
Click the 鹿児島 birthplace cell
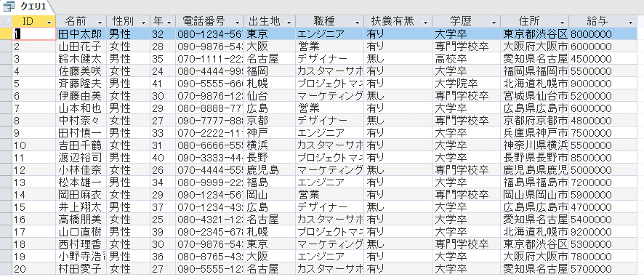(x=270, y=170)
